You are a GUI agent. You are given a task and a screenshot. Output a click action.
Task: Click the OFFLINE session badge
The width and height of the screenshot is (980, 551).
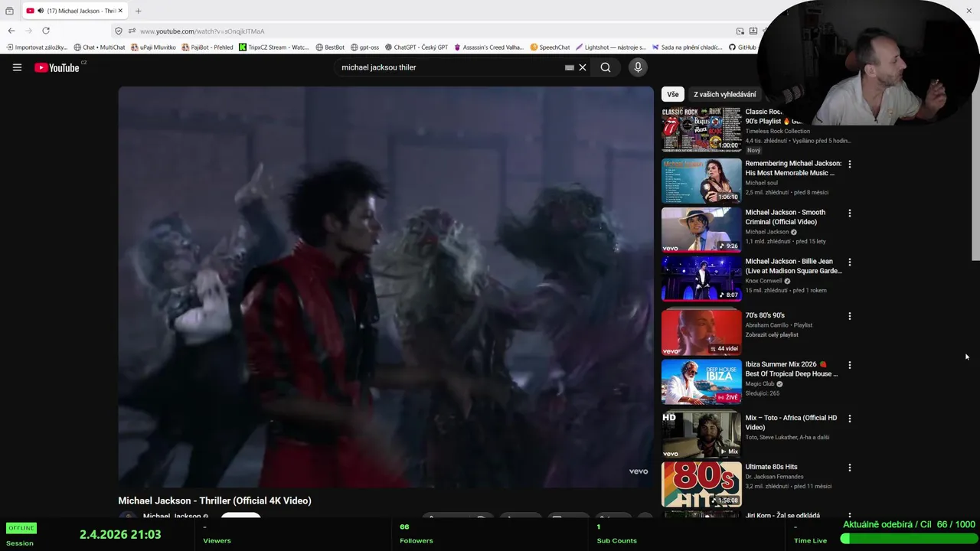[x=21, y=528]
